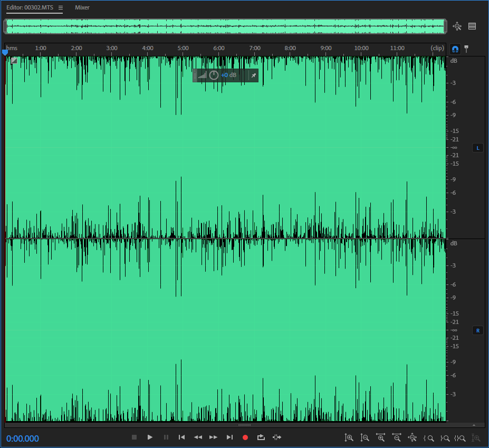Screen dimensions: 489x448
Task: Click Zoom Out Time icon
Action: (x=396, y=437)
